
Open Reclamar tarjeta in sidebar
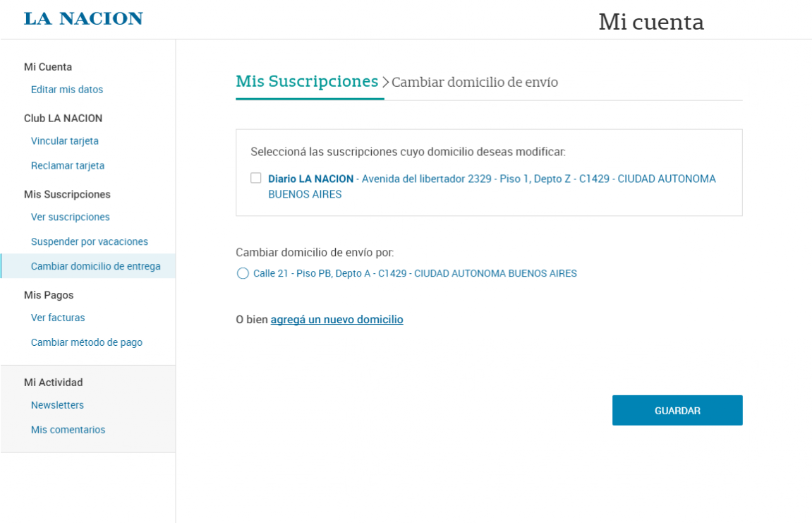click(x=67, y=166)
